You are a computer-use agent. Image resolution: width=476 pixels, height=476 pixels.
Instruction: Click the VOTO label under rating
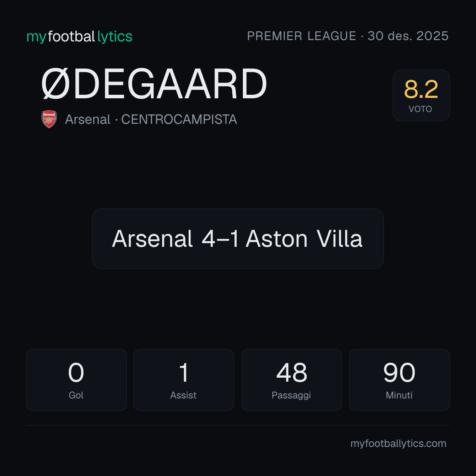(x=420, y=109)
